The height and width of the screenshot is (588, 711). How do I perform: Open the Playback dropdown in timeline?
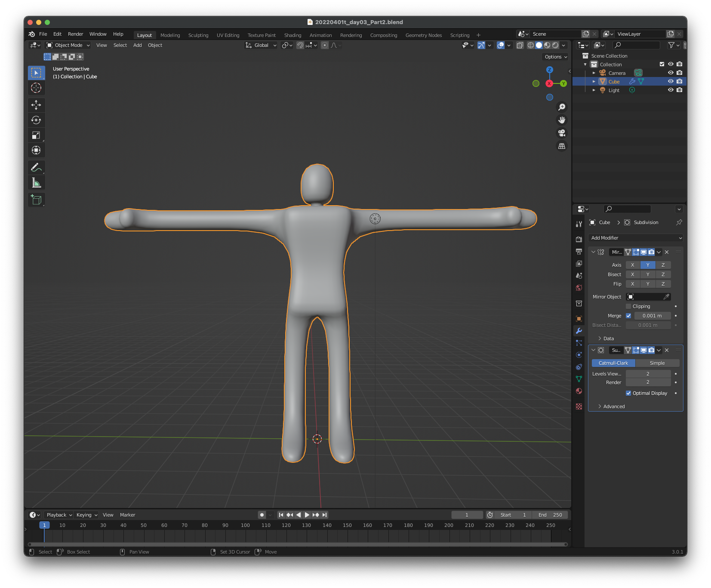[x=59, y=515]
